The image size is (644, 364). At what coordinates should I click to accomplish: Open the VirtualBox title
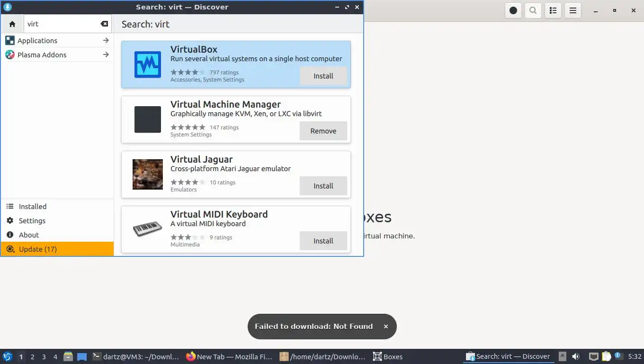click(x=194, y=49)
